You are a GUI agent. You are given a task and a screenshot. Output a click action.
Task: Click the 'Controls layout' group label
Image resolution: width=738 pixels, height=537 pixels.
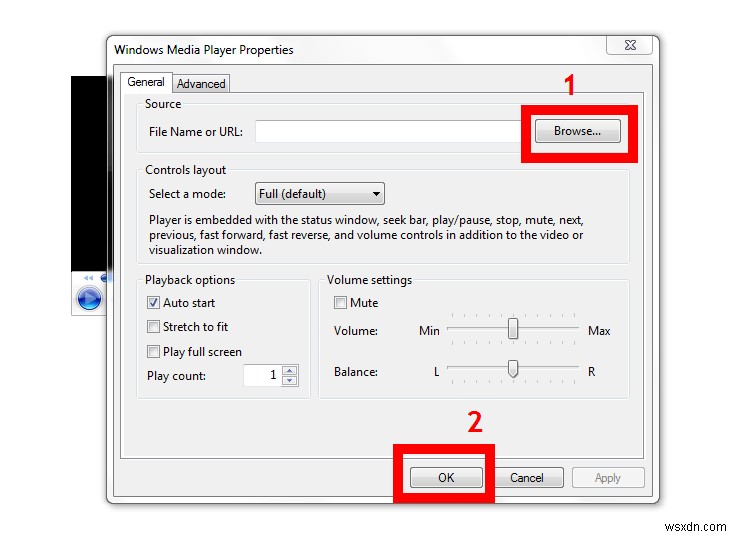click(185, 170)
